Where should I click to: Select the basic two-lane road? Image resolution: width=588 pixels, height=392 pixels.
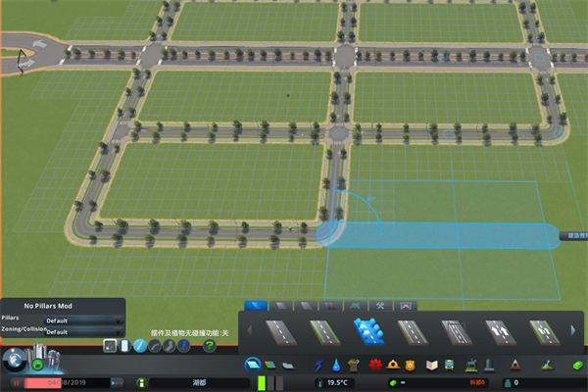click(281, 332)
